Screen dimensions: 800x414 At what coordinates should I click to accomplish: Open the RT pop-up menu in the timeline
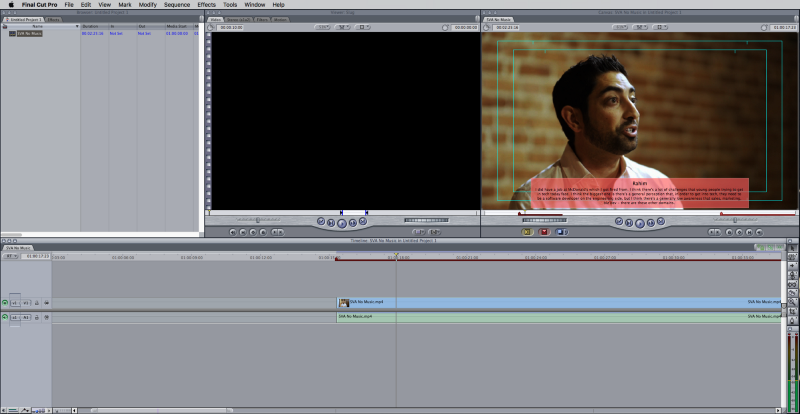pos(10,256)
